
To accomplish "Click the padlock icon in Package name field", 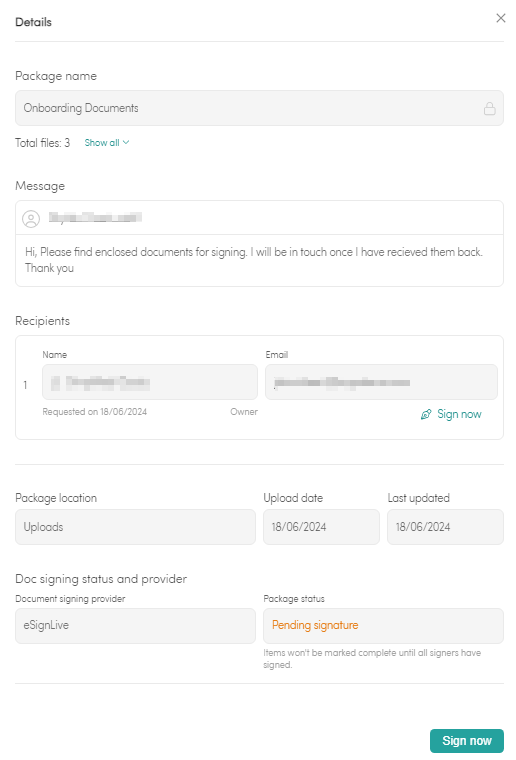I will [489, 108].
